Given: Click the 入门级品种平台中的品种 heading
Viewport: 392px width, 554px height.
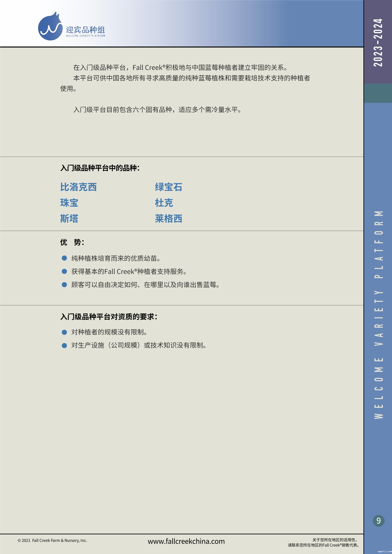Looking at the screenshot, I should tap(100, 168).
